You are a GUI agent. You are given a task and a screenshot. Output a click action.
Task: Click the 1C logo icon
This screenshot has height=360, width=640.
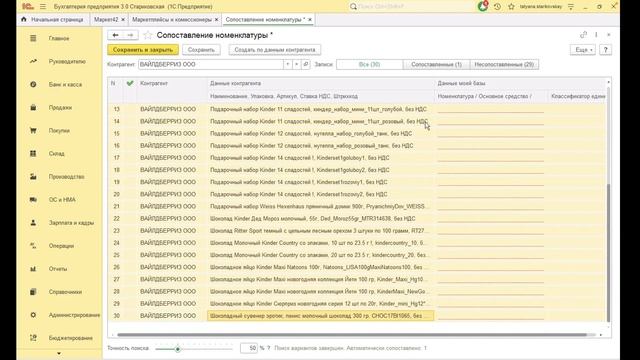click(28, 7)
